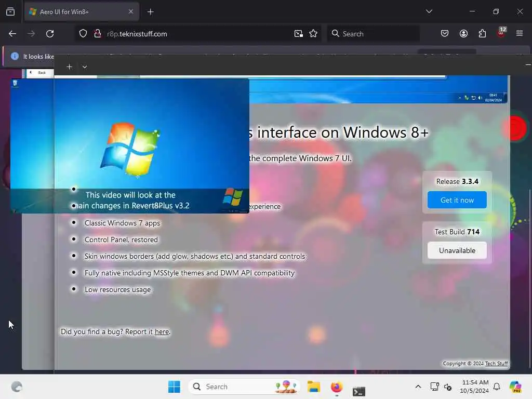Viewport: 532px width, 399px height.
Task: Open the widgets icon on taskbar
Action: (x=17, y=387)
